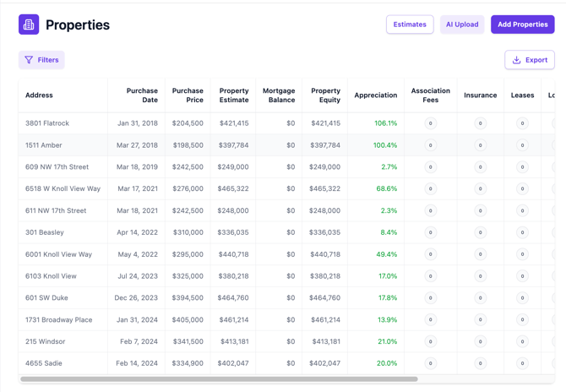Open the AI Upload option

462,24
